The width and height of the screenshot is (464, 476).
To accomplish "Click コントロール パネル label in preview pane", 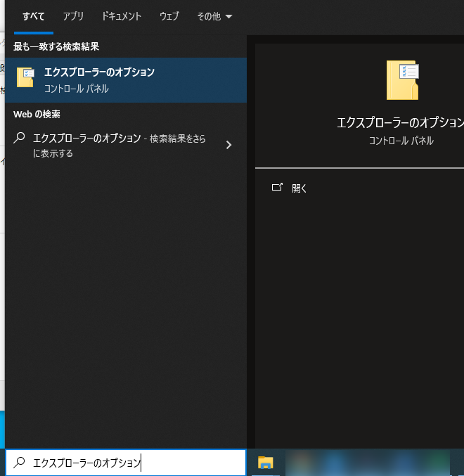I will point(401,141).
